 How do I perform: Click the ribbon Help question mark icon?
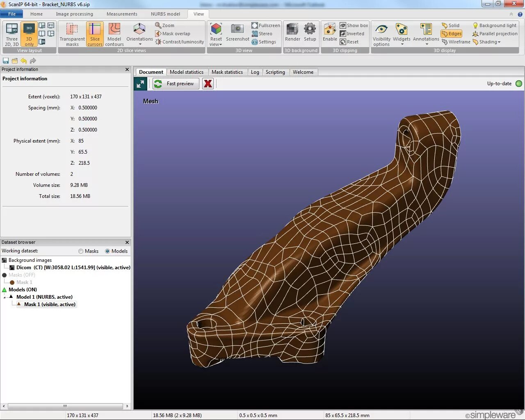520,14
